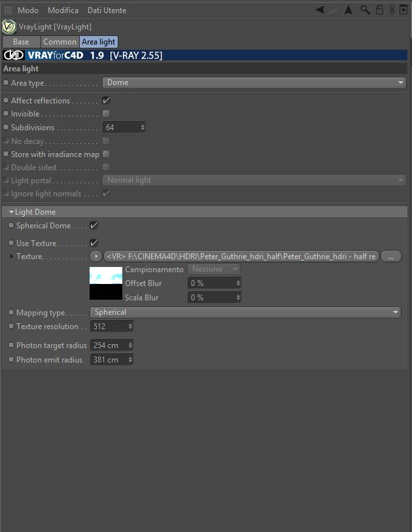The height and width of the screenshot is (532, 412).
Task: Click the HDRI texture preview thumbnail
Action: 106,283
